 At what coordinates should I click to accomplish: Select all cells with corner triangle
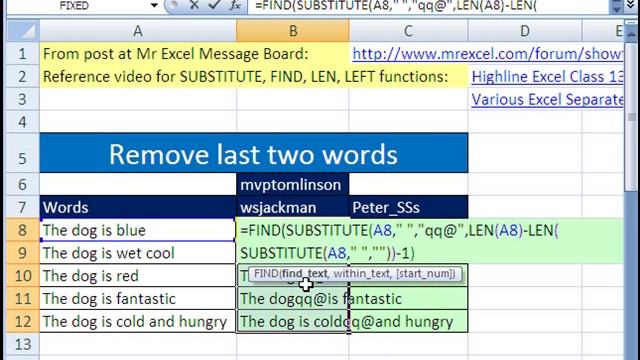[x=23, y=31]
